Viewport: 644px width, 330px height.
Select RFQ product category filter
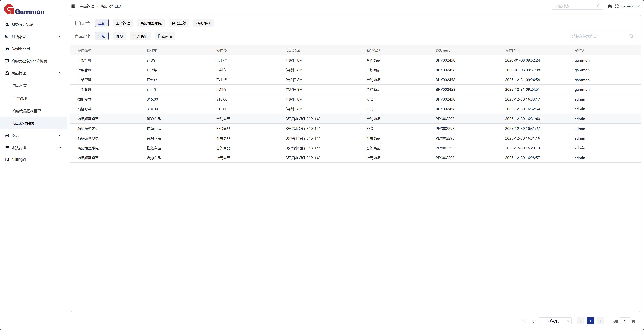tap(119, 36)
